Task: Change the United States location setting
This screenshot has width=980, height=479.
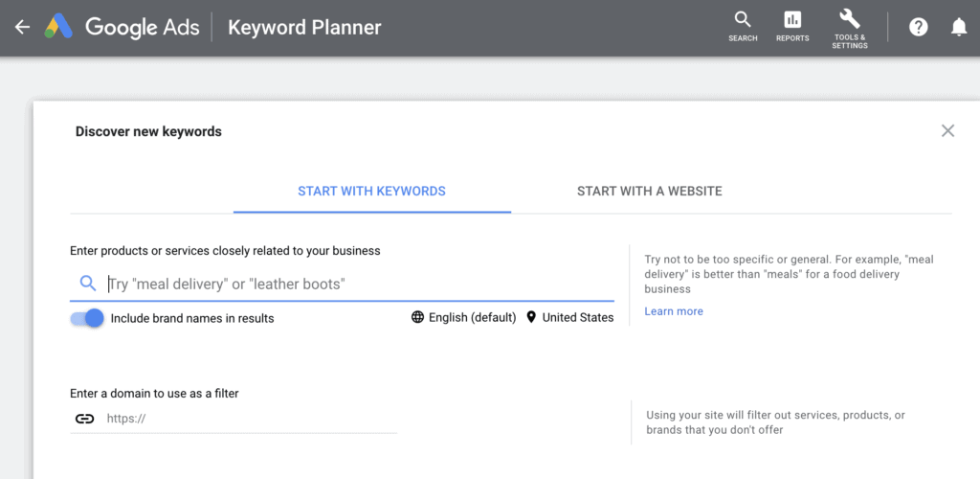Action: tap(569, 317)
